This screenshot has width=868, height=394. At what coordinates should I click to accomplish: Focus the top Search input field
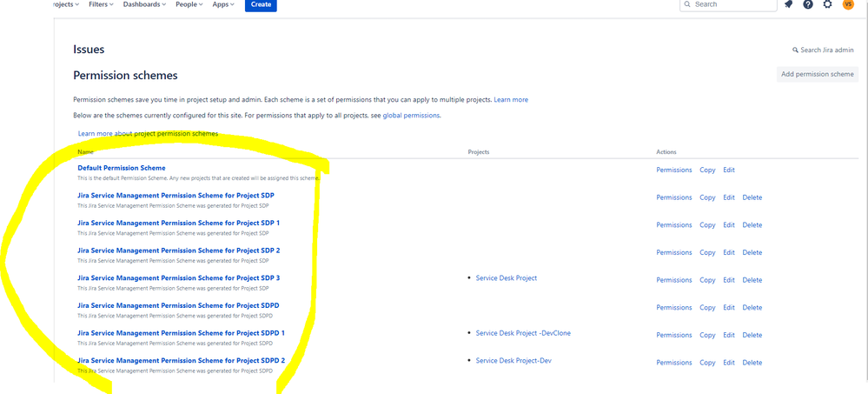click(728, 4)
